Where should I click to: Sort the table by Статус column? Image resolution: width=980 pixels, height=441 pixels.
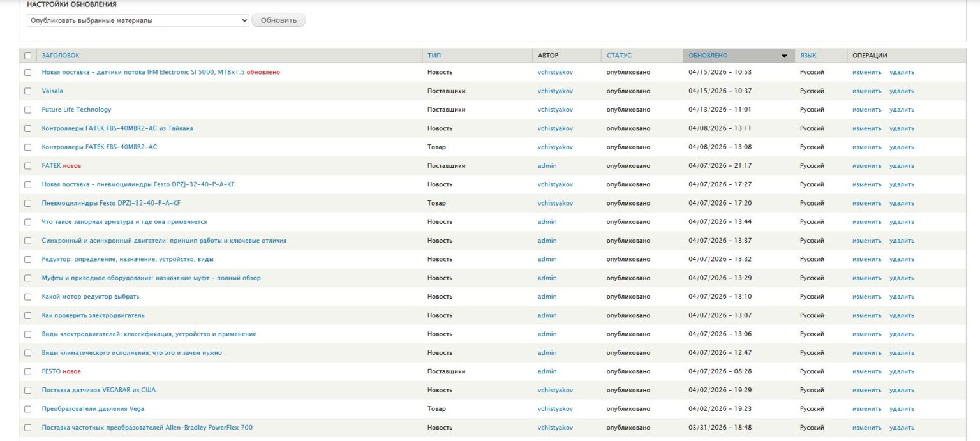[x=619, y=56]
